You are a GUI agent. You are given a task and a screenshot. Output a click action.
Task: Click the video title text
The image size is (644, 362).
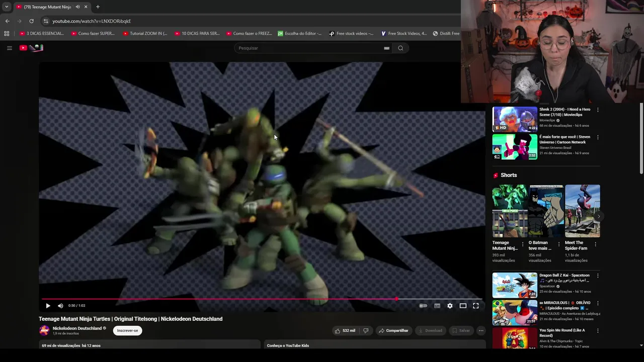(131, 319)
